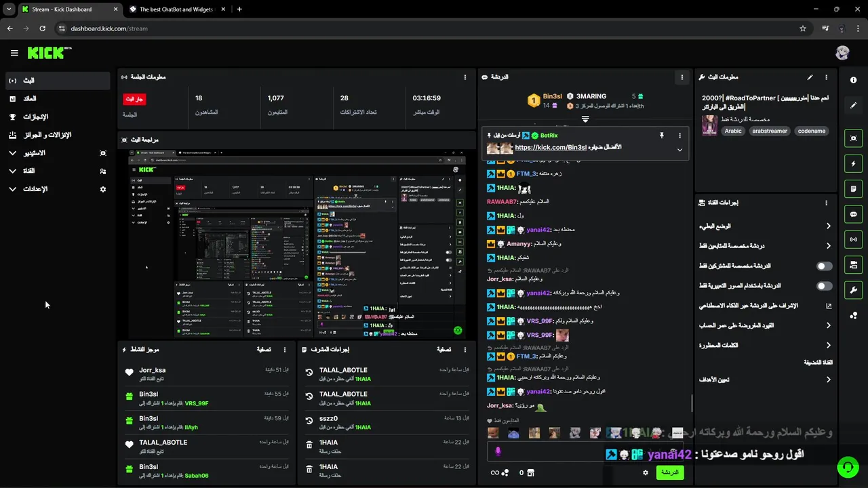Edit stream info with pencil icon
The image size is (868, 488).
click(810, 77)
